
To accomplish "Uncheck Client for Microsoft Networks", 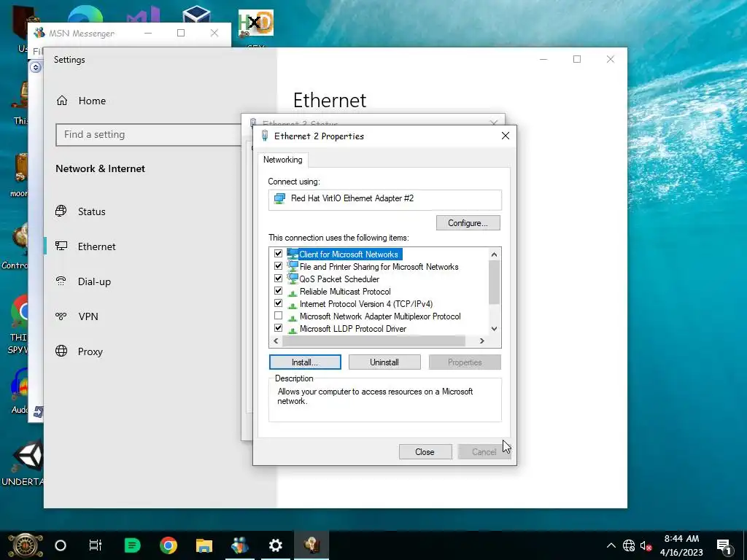I will click(278, 254).
